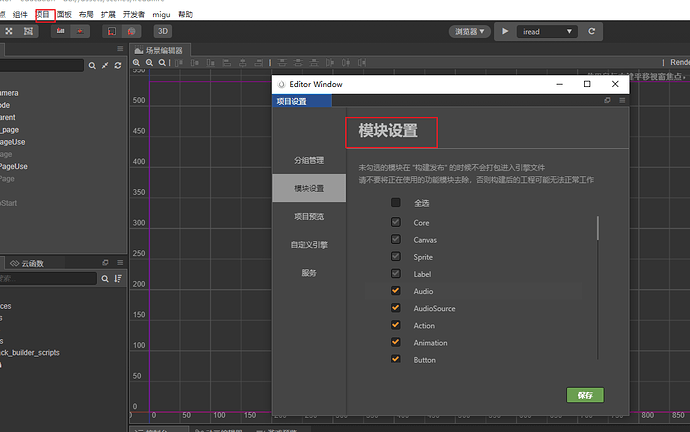This screenshot has height=432, width=690.
Task: Toggle the pivot/center gizmo position button
Action: click(x=61, y=31)
